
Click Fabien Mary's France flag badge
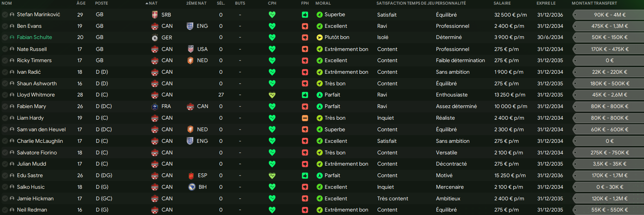click(x=155, y=107)
